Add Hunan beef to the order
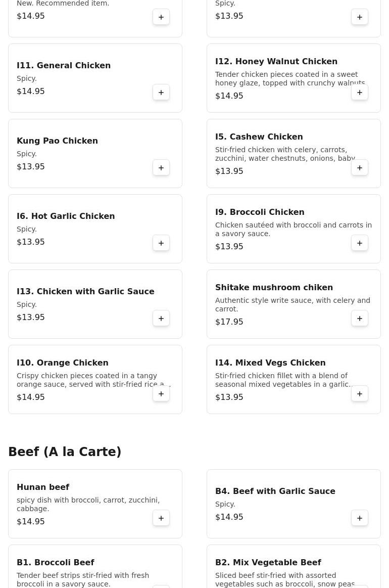This screenshot has height=588, width=389. [x=161, y=518]
